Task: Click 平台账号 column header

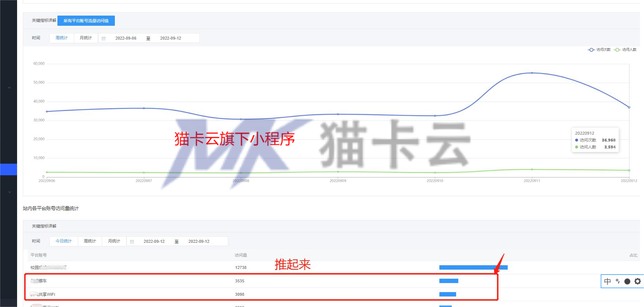Action: (x=39, y=255)
